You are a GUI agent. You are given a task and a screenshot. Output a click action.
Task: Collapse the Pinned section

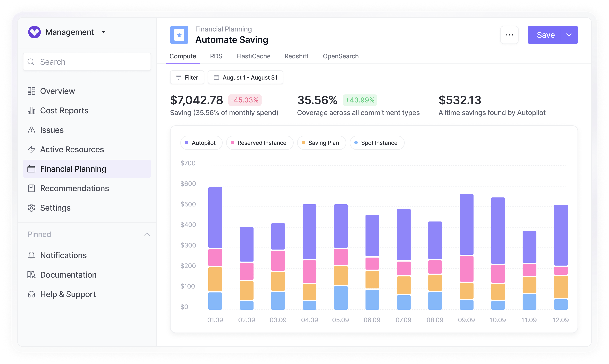(x=147, y=234)
